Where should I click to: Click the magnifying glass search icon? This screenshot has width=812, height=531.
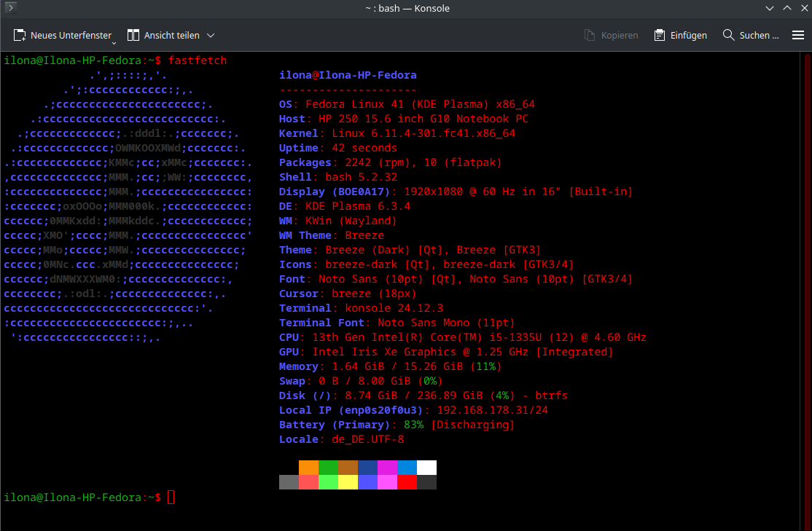click(x=728, y=35)
